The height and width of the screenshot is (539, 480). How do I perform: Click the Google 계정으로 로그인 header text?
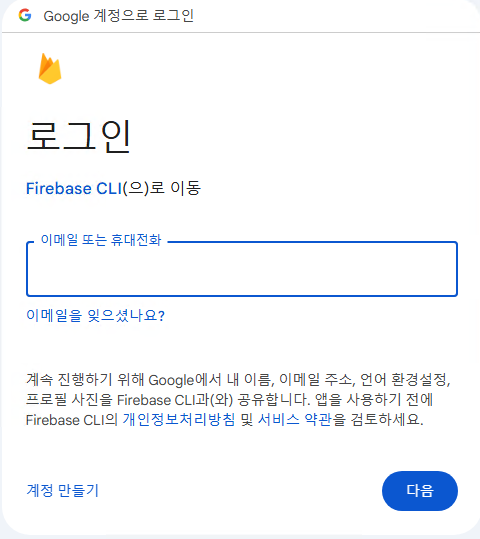click(119, 16)
